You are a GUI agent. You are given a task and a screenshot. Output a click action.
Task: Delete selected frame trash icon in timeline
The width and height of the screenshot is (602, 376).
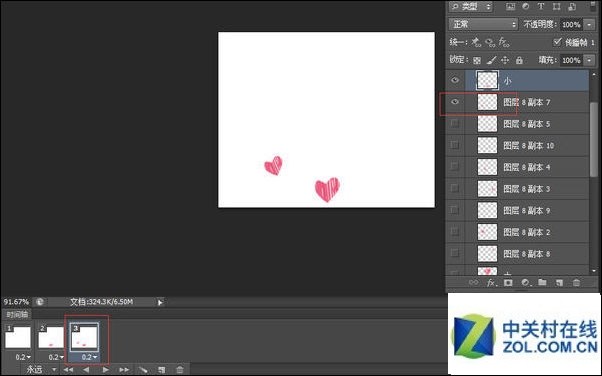180,369
